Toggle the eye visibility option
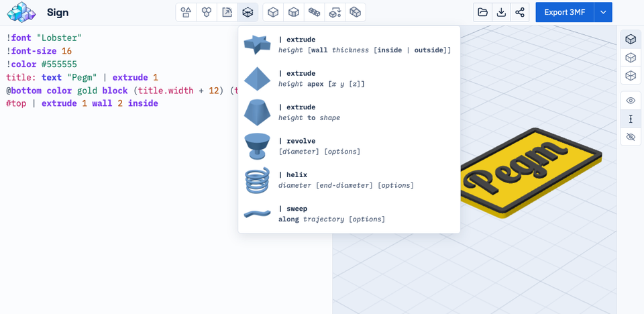This screenshot has height=314, width=644. (631, 100)
